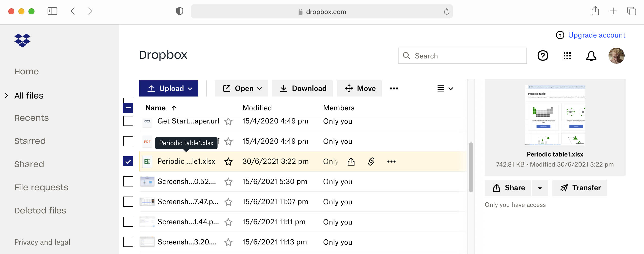Open the apps grid icon

(567, 56)
